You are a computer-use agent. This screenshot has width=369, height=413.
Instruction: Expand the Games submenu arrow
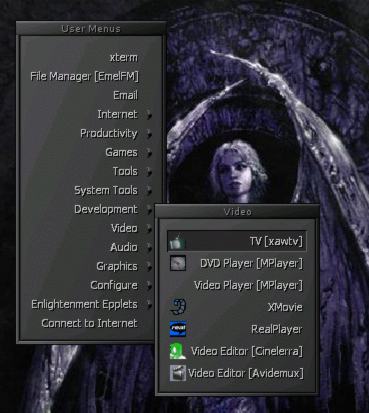149,153
